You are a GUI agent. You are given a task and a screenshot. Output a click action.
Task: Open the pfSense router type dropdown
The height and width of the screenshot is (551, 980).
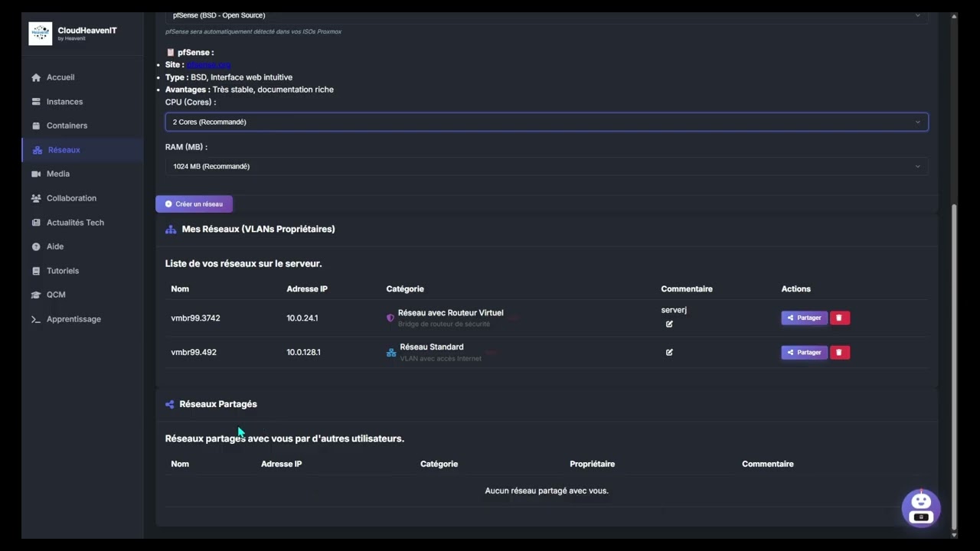[x=547, y=16]
